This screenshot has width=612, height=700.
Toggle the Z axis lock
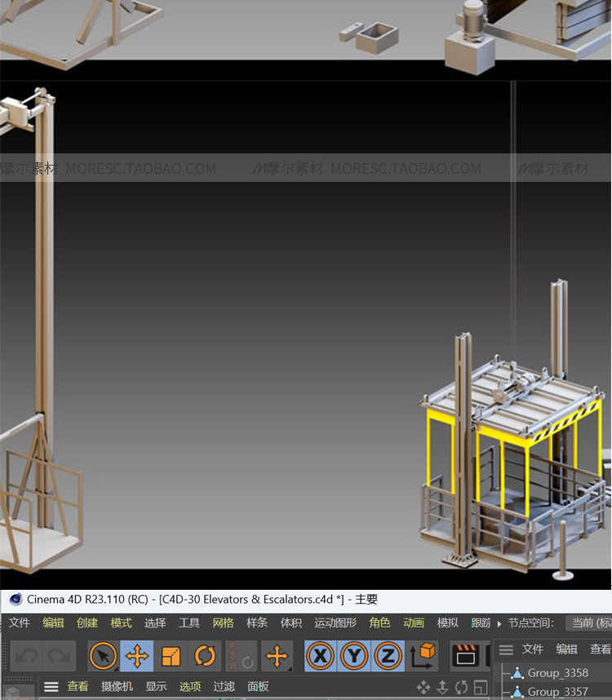[388, 656]
